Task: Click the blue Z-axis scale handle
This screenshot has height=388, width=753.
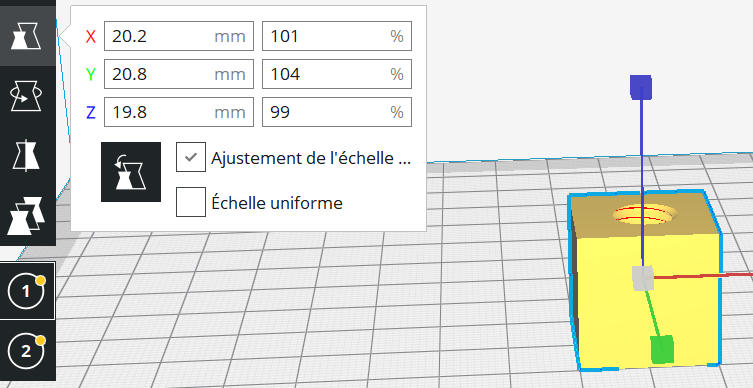Action: coord(641,87)
